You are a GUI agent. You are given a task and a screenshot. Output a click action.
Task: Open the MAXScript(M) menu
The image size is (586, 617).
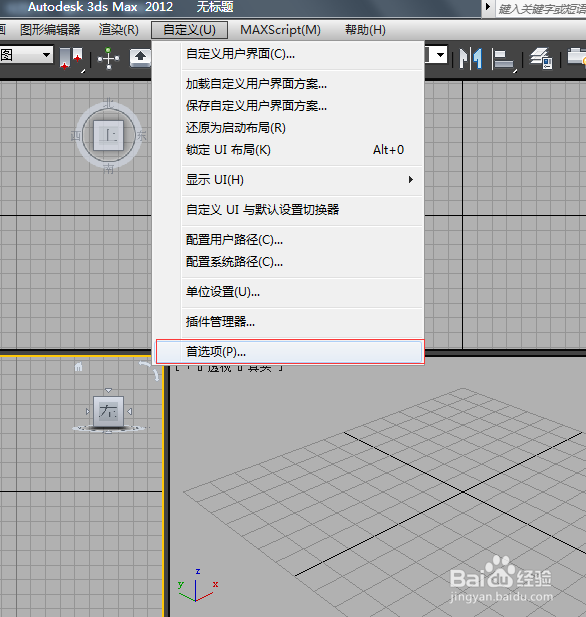click(280, 30)
